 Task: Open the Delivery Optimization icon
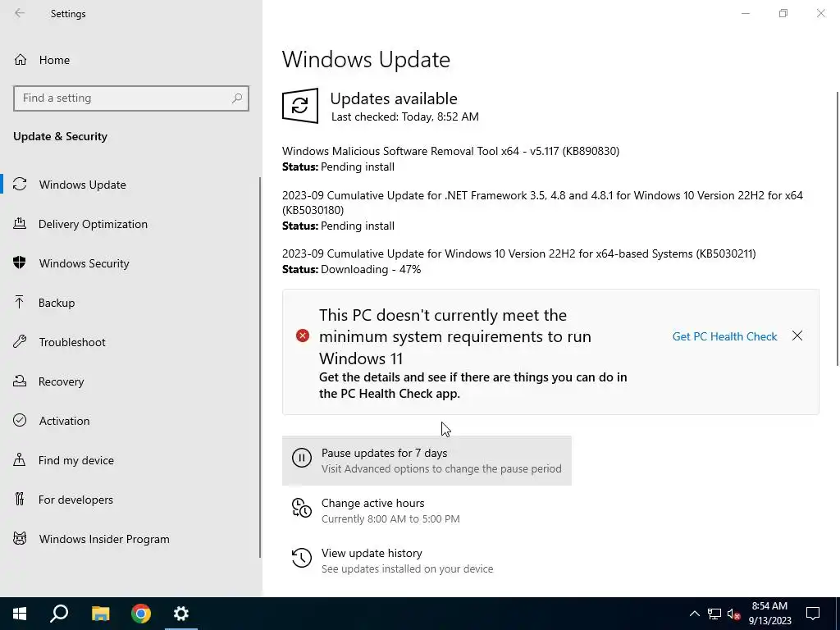coord(20,224)
